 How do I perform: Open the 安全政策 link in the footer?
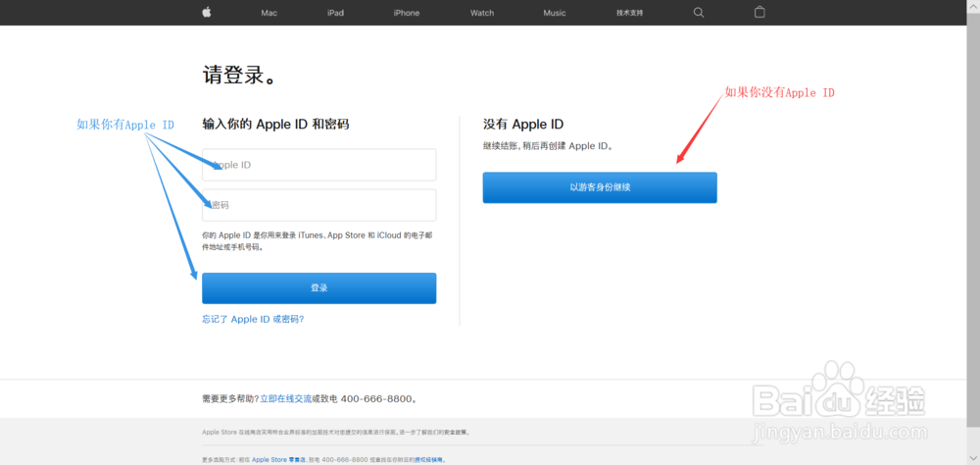(455, 432)
